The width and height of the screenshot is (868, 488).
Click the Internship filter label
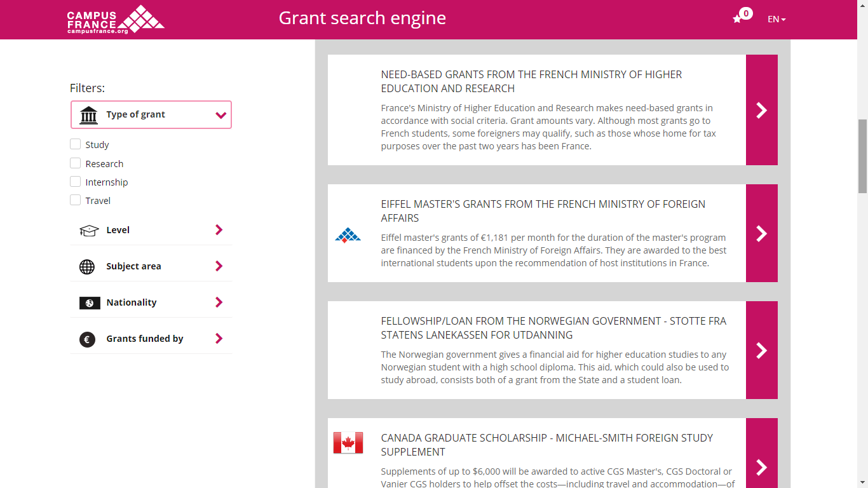coord(107,182)
